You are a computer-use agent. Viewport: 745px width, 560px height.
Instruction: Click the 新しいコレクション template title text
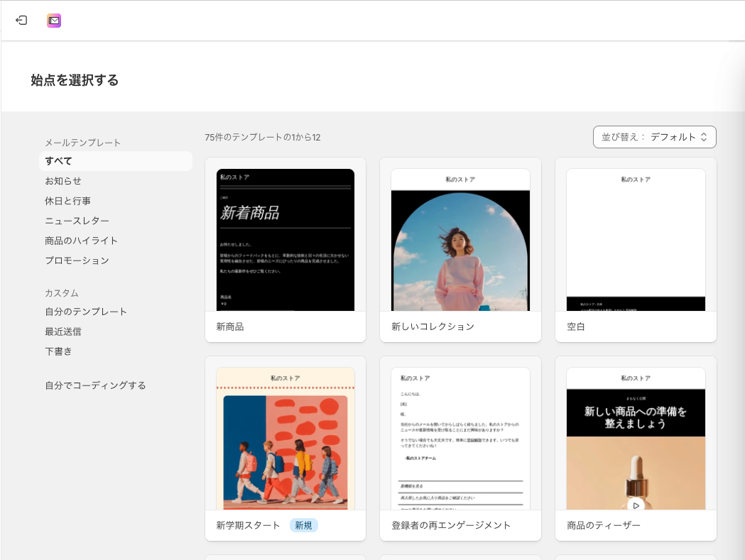pyautogui.click(x=433, y=326)
